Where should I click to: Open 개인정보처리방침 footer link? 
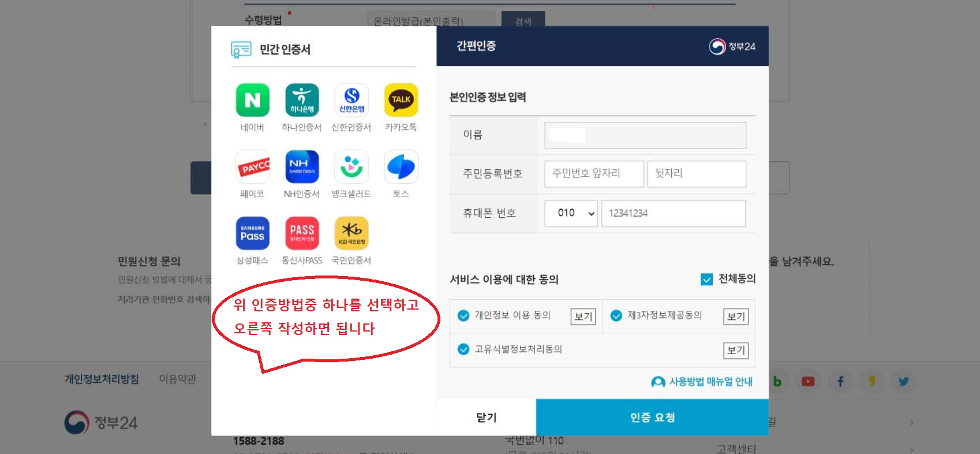coord(102,379)
